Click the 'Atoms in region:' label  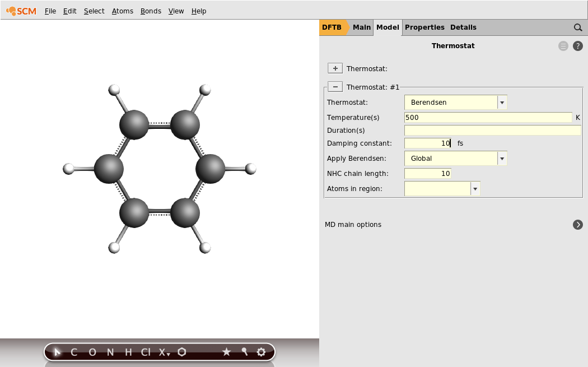[354, 188]
